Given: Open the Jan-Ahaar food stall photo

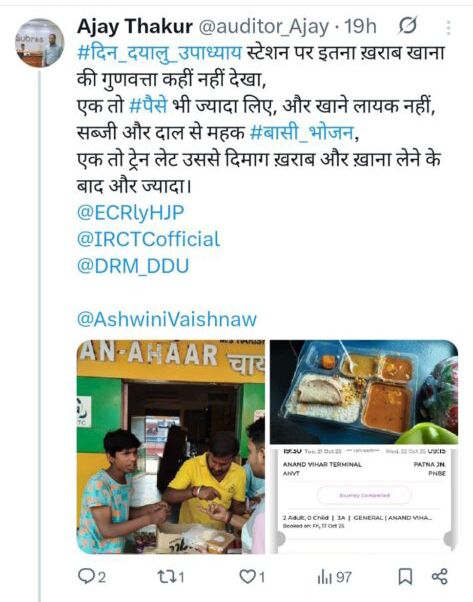Looking at the screenshot, I should tap(171, 447).
